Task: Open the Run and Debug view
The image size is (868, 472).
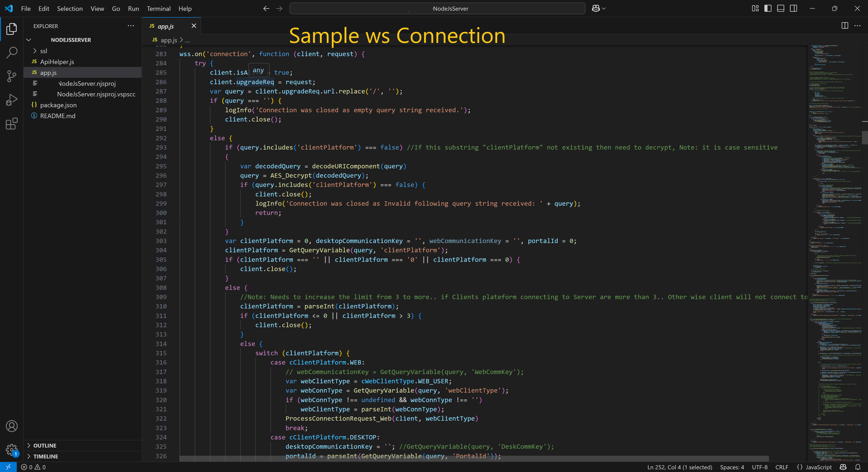Action: point(12,100)
